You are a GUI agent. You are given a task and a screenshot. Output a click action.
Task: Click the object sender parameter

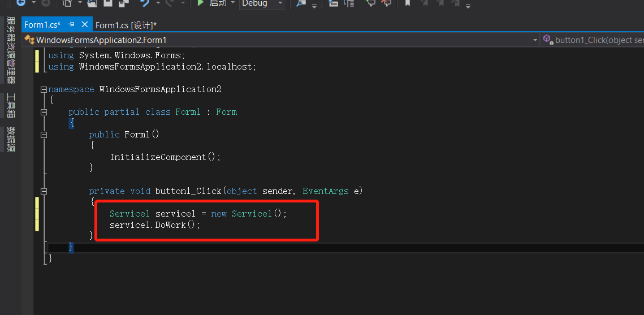pos(260,191)
